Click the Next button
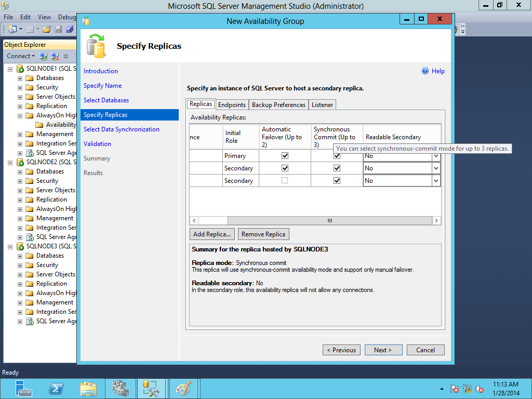The image size is (532, 399). coord(383,350)
